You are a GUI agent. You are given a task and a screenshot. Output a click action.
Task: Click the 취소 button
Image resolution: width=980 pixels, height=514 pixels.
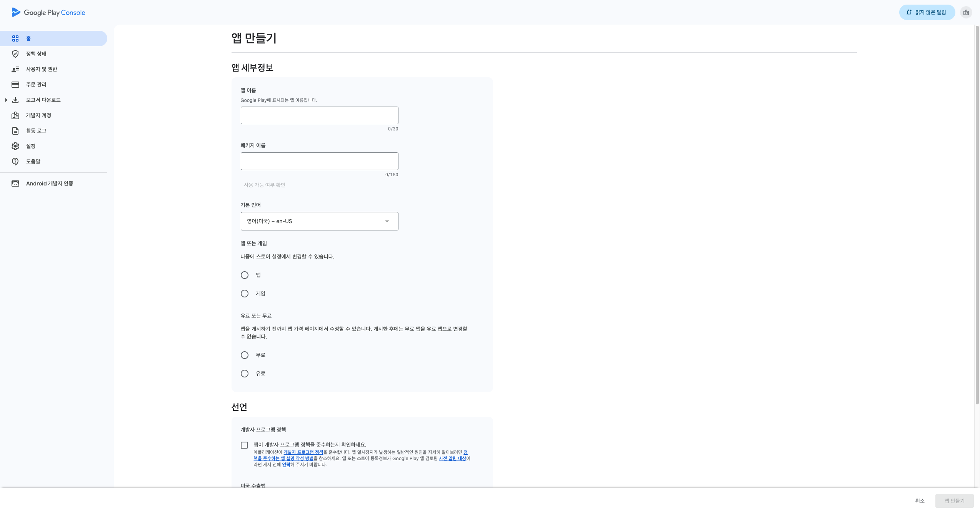click(920, 501)
